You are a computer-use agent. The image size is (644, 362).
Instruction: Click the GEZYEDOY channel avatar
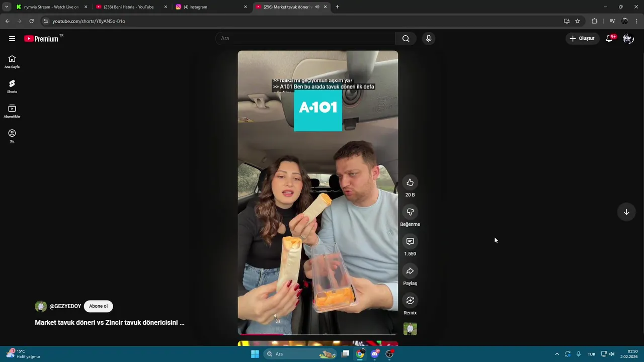41,306
